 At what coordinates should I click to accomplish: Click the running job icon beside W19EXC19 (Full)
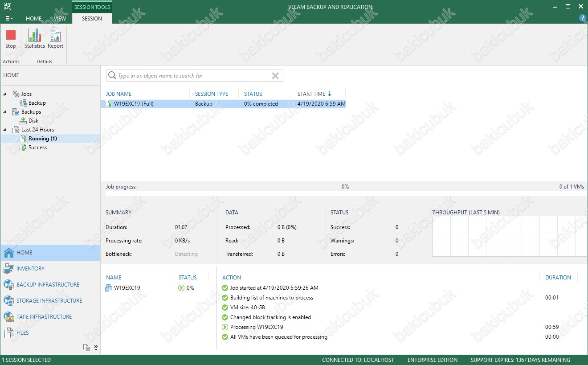[109, 104]
